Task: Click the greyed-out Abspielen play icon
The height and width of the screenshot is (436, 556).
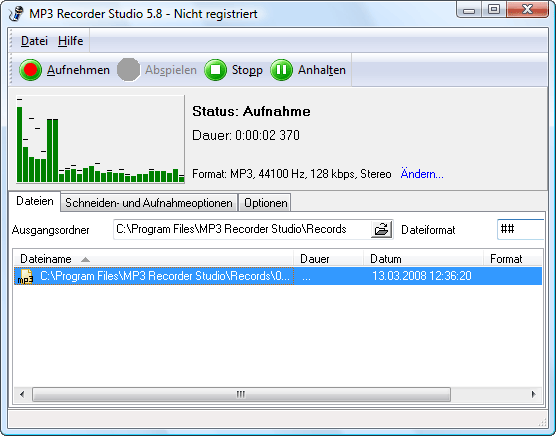Action: click(128, 70)
